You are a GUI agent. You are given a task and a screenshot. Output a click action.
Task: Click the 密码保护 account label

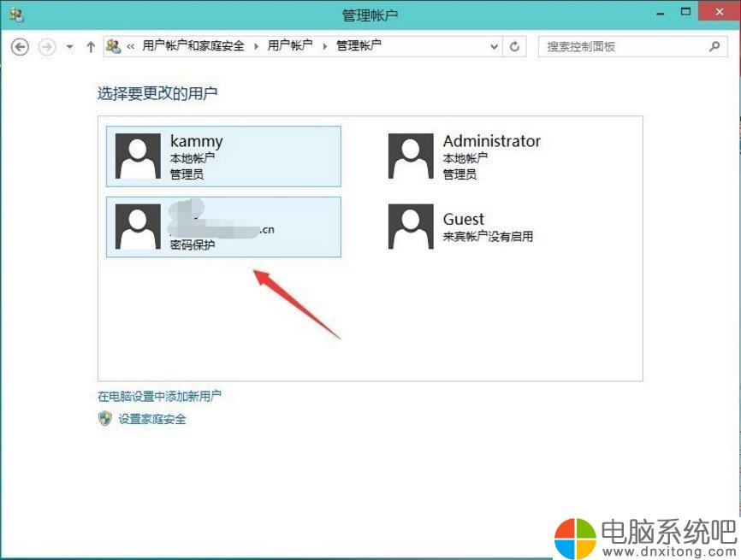click(x=193, y=245)
